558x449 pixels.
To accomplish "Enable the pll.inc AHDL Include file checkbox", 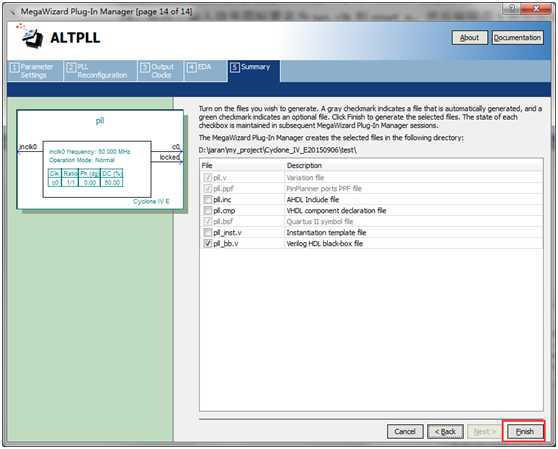I will pos(207,200).
